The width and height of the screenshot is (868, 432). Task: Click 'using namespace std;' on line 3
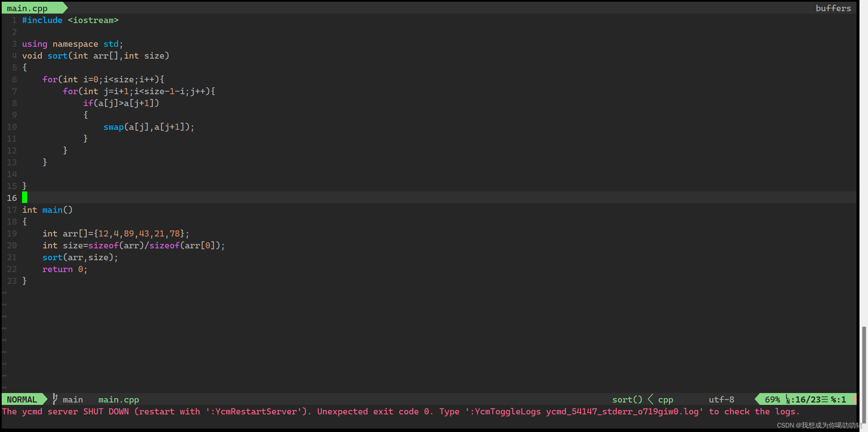point(73,44)
